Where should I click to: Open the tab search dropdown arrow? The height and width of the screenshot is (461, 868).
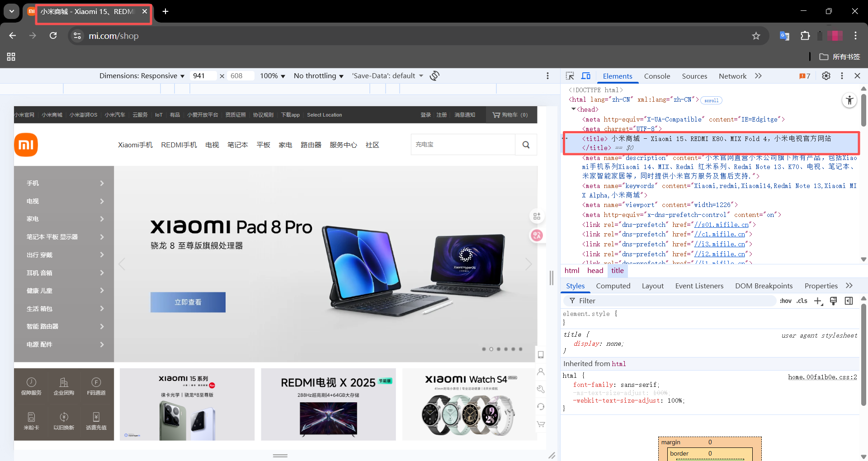pos(12,11)
